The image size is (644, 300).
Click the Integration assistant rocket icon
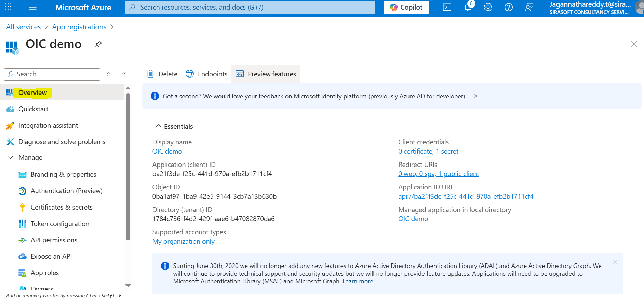(x=10, y=126)
